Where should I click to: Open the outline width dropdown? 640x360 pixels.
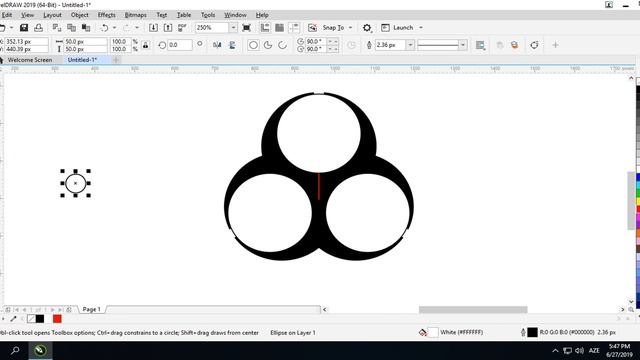click(410, 45)
